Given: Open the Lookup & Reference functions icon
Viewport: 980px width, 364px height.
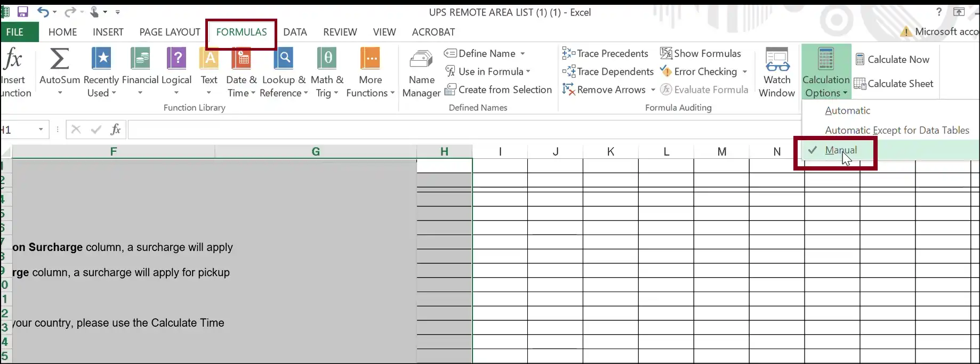Looking at the screenshot, I should [284, 59].
